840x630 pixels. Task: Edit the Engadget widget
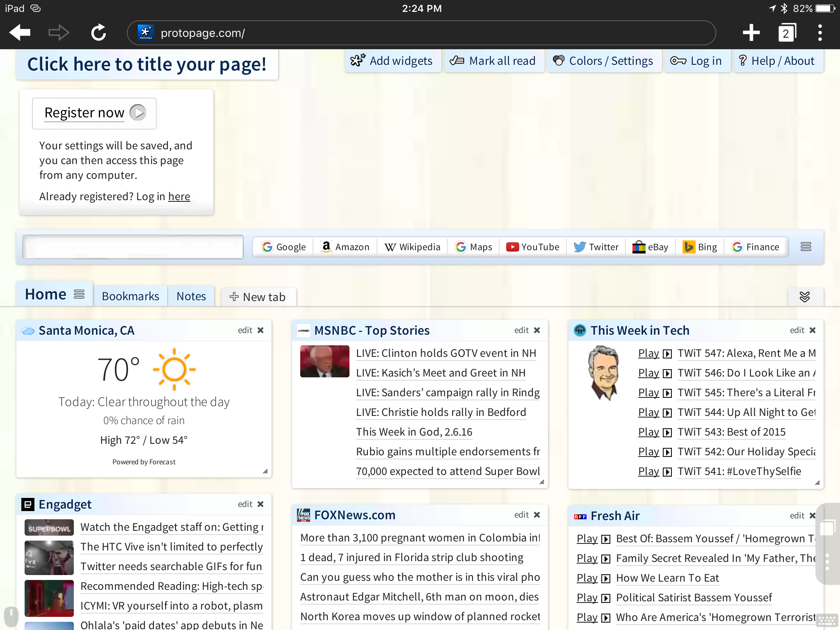click(245, 504)
